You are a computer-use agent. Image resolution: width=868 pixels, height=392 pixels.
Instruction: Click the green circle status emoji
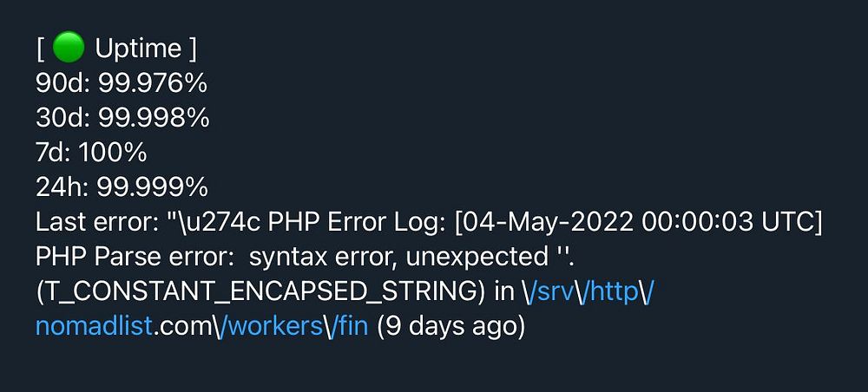[68, 48]
